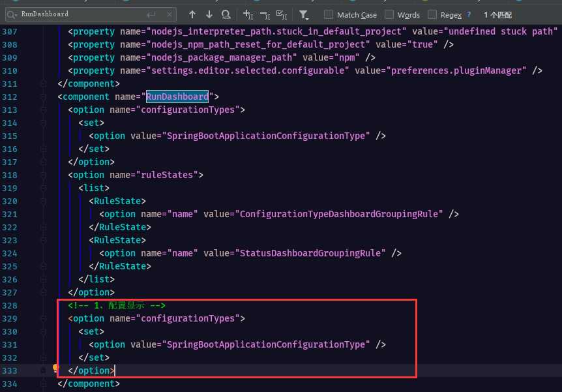
Task: Click line number 307 in gutter
Action: click(x=10, y=31)
